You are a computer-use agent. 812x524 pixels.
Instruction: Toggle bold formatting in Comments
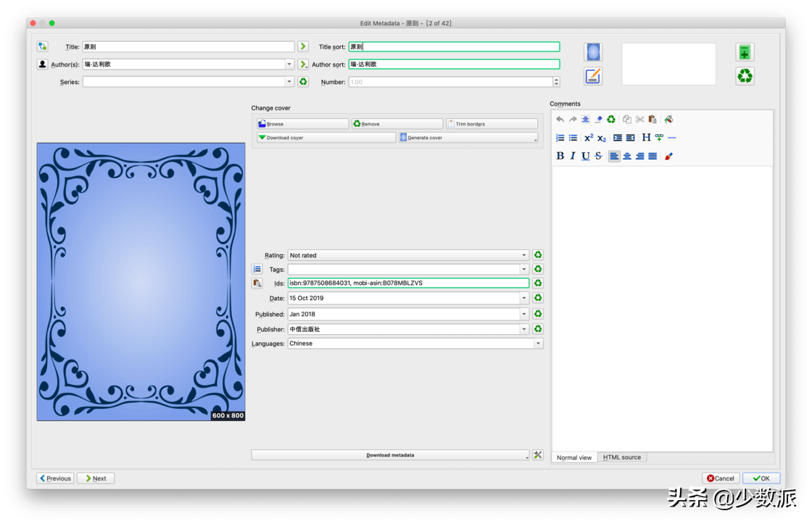pyautogui.click(x=560, y=156)
